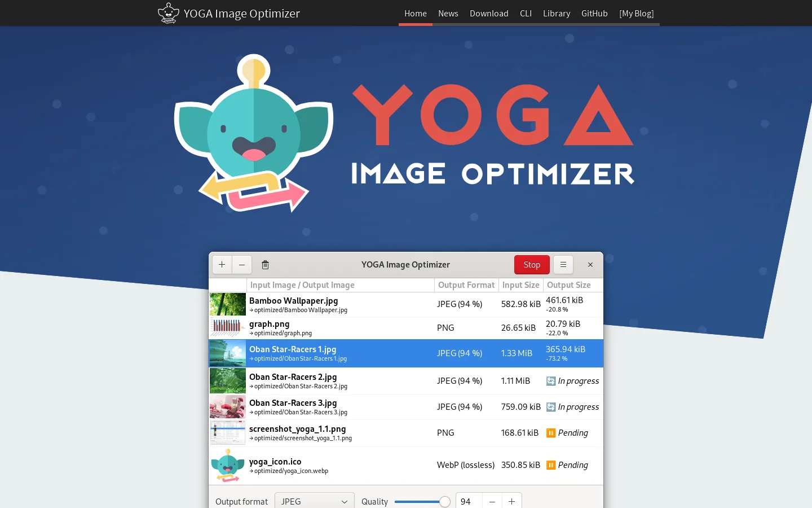Click screenshot_yoga_1.1.png thumbnail
This screenshot has height=508, width=812.
click(228, 433)
